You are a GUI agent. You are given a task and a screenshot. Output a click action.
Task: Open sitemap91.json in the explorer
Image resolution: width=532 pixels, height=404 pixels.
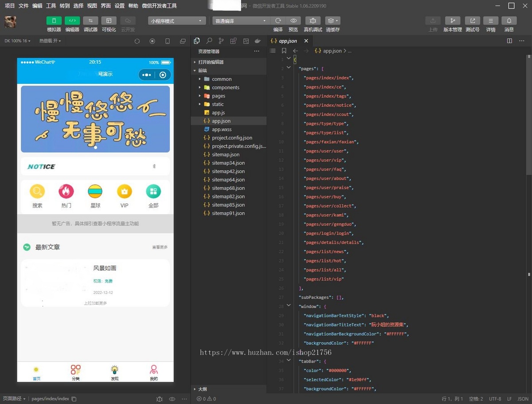click(x=229, y=213)
